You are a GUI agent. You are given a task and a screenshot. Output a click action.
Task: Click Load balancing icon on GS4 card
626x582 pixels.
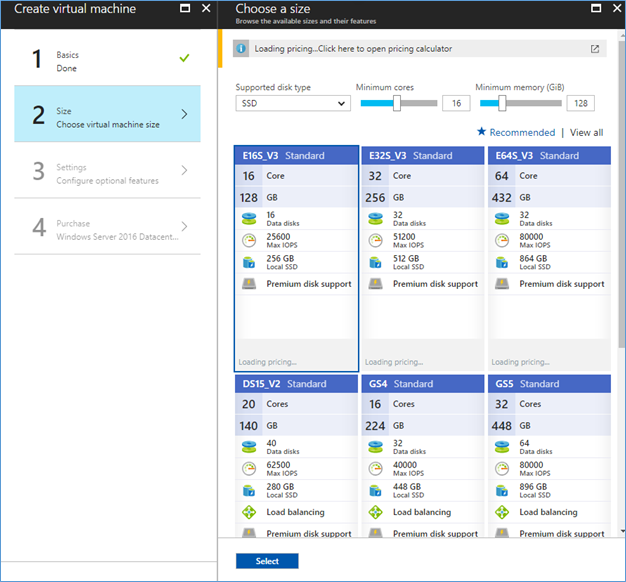click(x=375, y=512)
